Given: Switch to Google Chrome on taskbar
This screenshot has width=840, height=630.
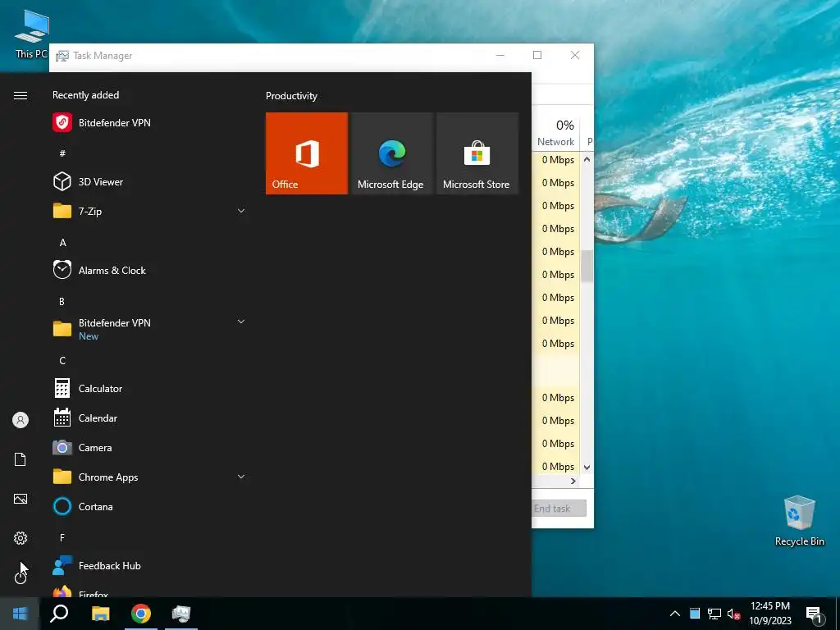Looking at the screenshot, I should pos(141,614).
